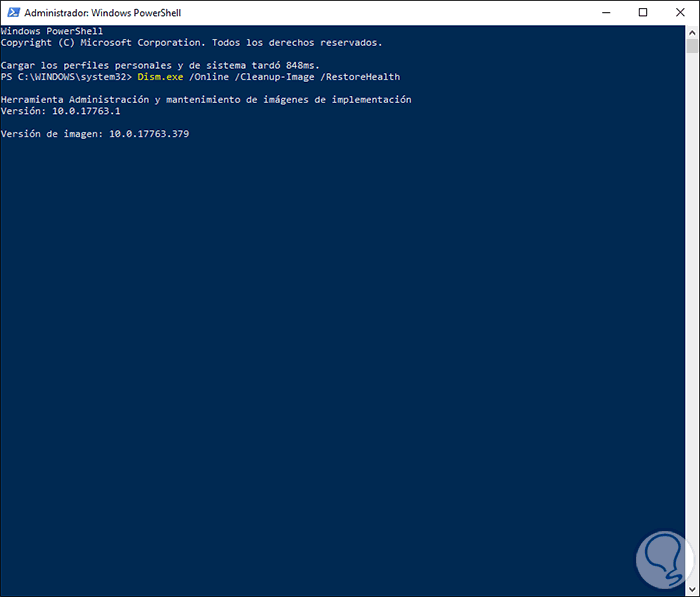Click the window title 'Administrador: Windows PowerShell'
Image resolution: width=700 pixels, height=597 pixels.
[103, 13]
